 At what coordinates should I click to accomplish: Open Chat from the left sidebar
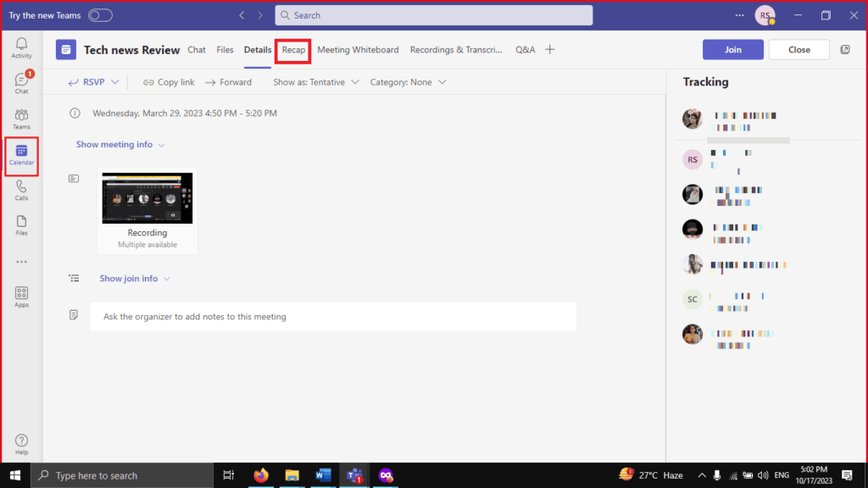[x=21, y=83]
